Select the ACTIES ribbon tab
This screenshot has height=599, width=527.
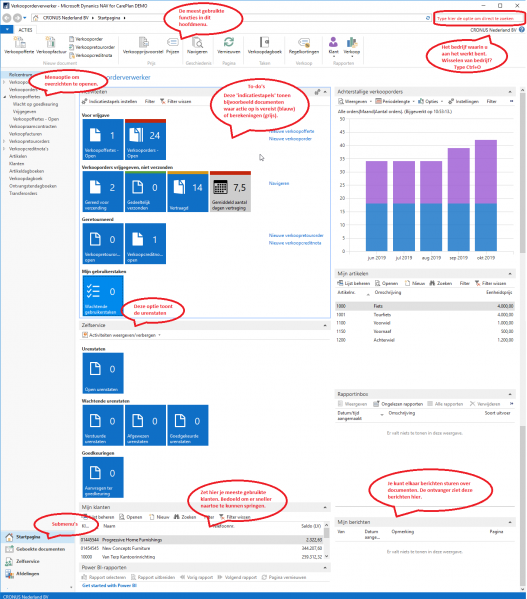pos(25,30)
